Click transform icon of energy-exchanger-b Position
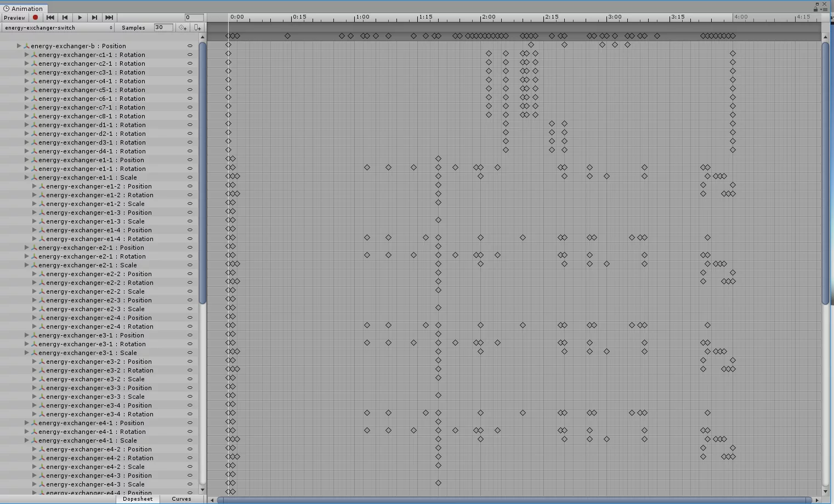The image size is (834, 504). pos(26,46)
